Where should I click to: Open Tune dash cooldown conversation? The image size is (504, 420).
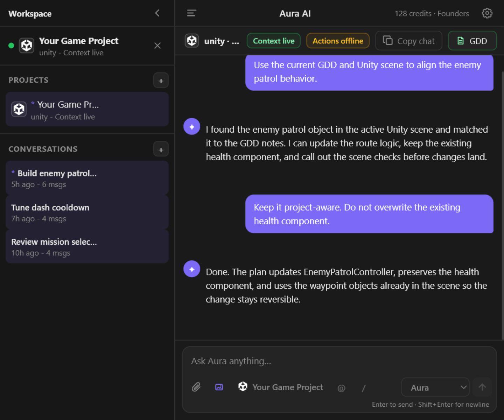pyautogui.click(x=87, y=212)
